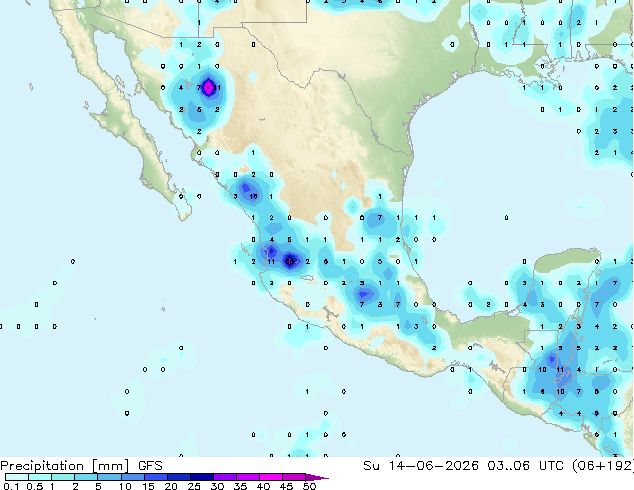Click the '(06+192)' forecast run text

(603, 466)
